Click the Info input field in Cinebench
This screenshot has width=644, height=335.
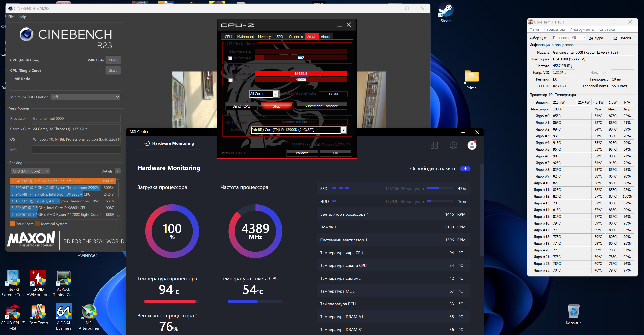coord(76,150)
